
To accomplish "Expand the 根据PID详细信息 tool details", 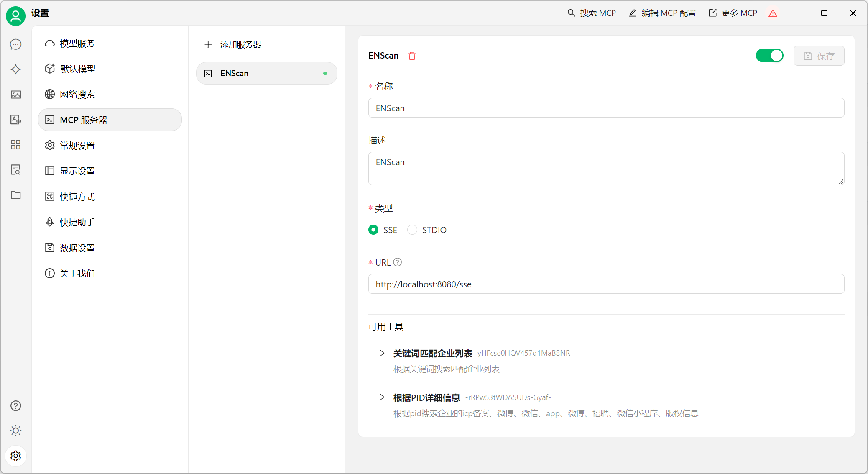I will click(382, 397).
